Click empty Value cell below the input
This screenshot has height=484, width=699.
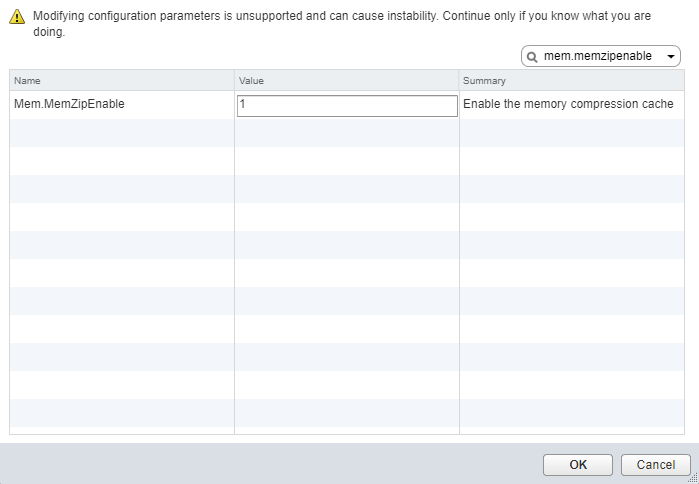pos(346,133)
